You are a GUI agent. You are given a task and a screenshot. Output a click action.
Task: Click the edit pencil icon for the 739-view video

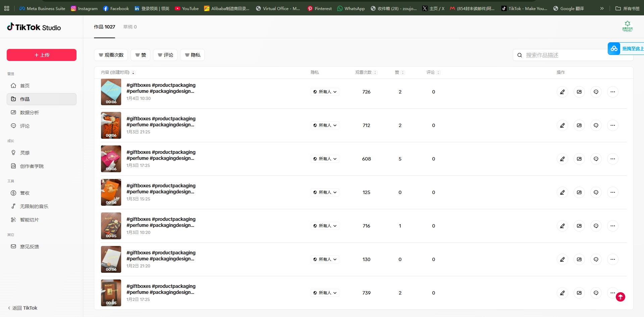562,293
